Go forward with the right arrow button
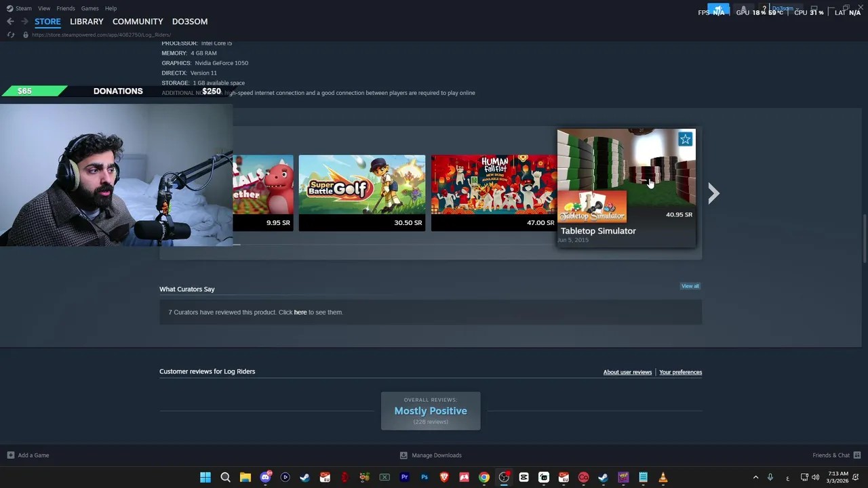Image resolution: width=868 pixels, height=488 pixels. tap(24, 22)
